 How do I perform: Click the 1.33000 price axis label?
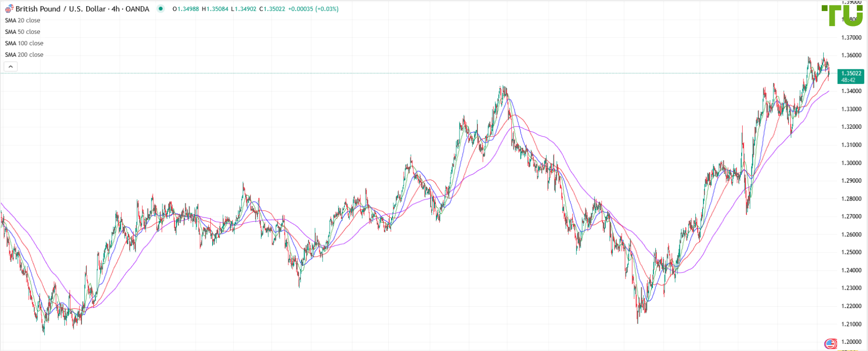[851, 109]
